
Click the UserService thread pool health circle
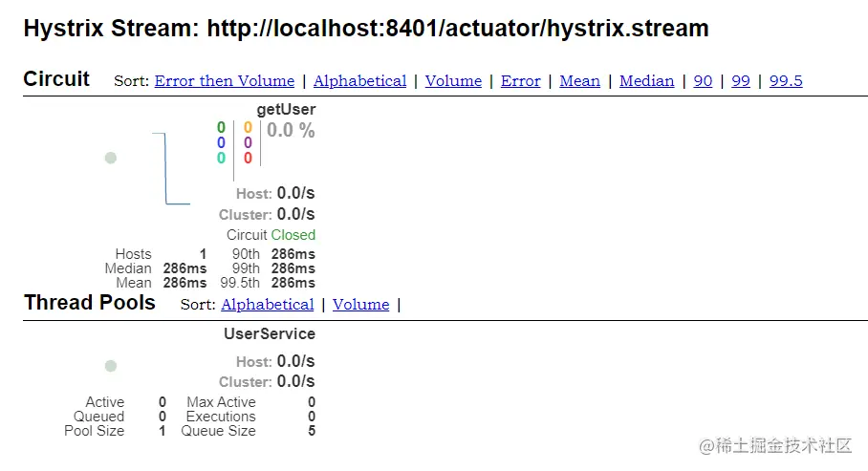coord(111,366)
